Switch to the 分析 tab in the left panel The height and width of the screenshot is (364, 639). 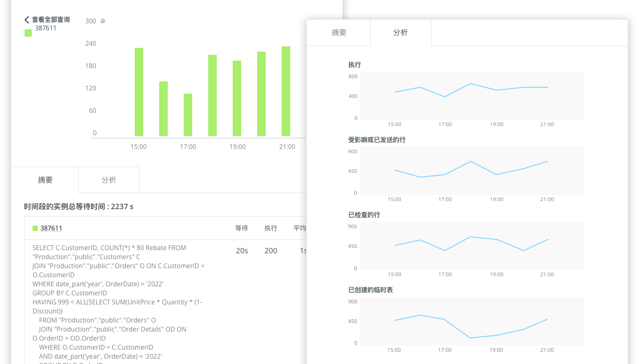(x=109, y=180)
